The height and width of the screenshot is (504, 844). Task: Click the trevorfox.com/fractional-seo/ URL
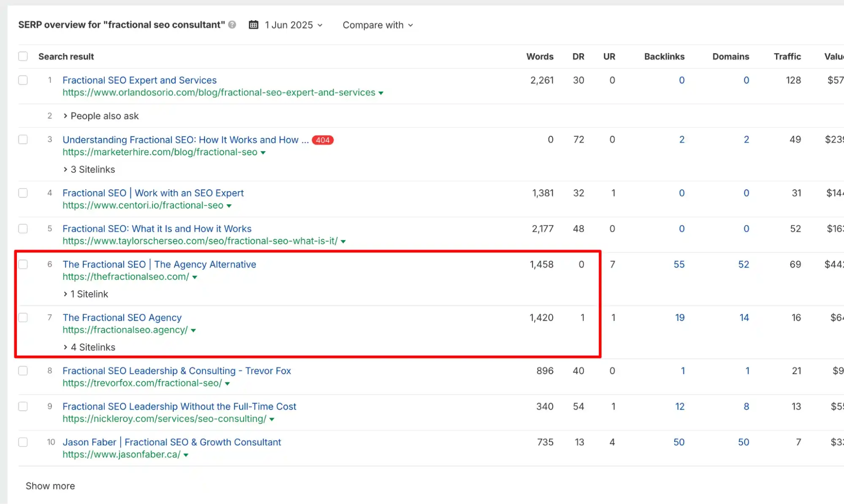(142, 383)
